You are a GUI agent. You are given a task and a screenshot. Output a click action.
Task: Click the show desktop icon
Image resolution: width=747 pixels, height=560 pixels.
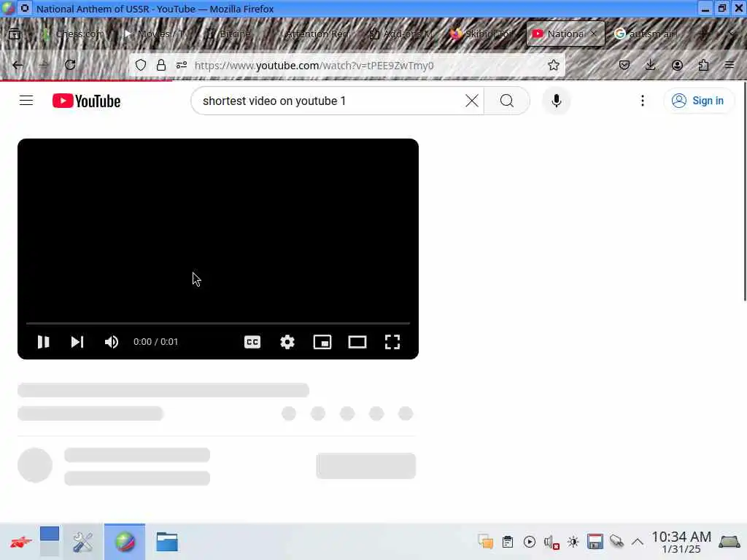coord(729,542)
